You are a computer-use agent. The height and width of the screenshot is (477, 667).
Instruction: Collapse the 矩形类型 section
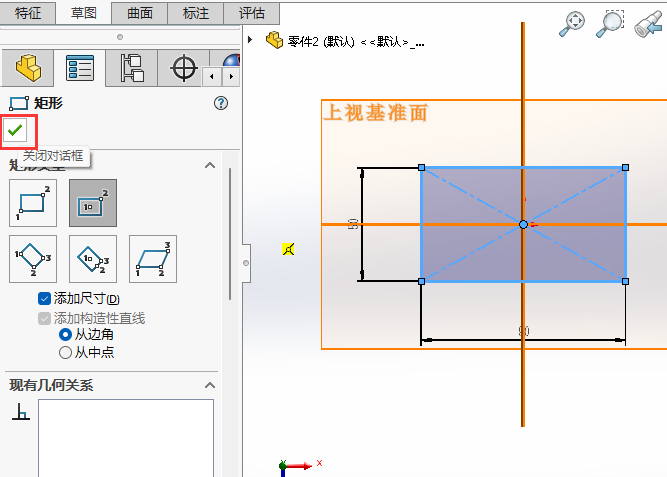210,165
